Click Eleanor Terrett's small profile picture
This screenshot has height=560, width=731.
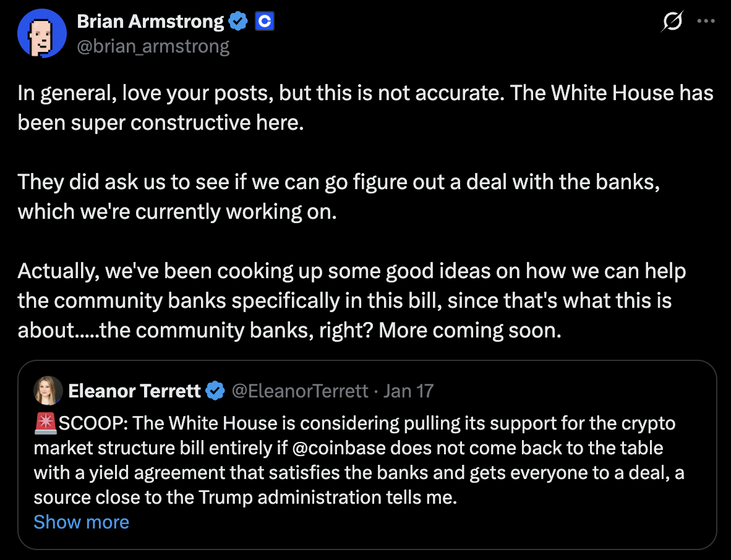[x=48, y=391]
